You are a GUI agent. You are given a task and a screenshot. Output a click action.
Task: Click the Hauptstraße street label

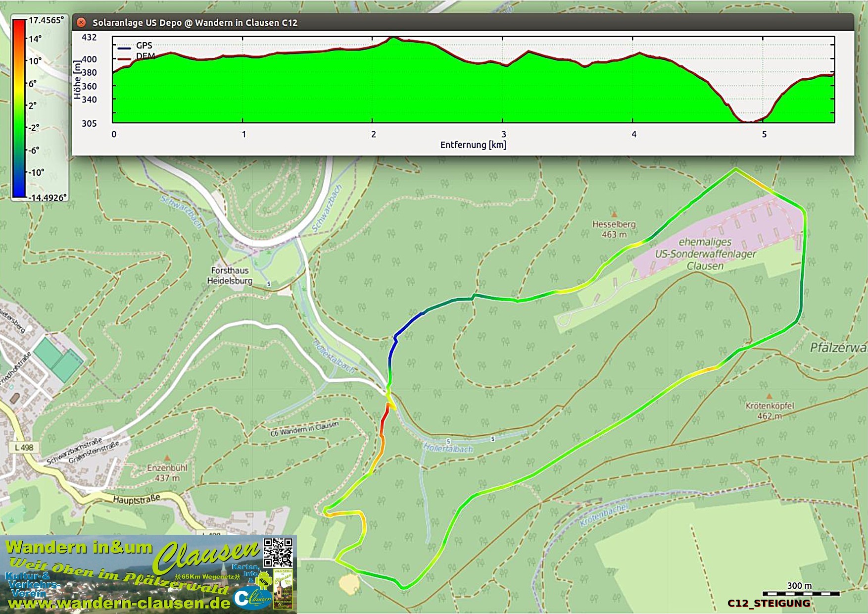(137, 498)
